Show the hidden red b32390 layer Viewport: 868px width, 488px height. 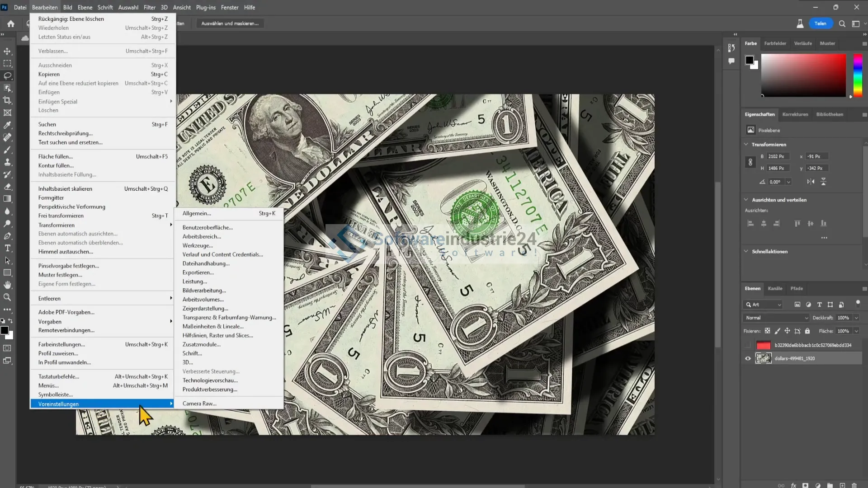[x=748, y=345]
